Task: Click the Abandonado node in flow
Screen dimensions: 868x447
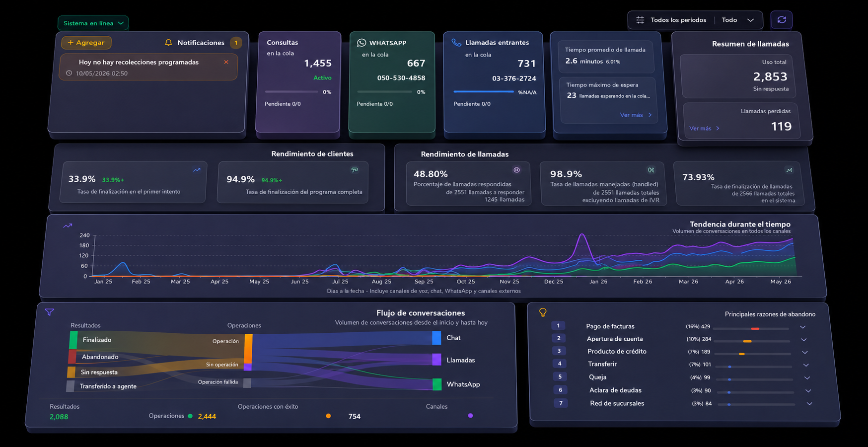Action: click(x=72, y=357)
